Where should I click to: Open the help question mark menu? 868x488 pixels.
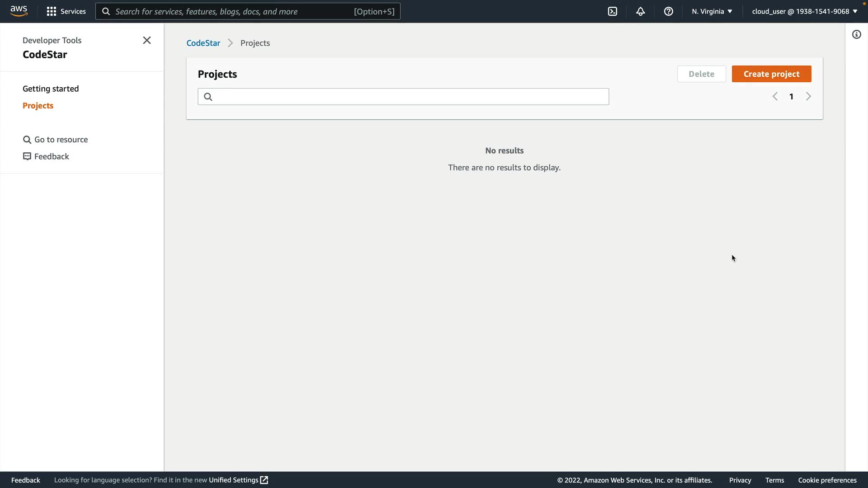[x=668, y=11]
